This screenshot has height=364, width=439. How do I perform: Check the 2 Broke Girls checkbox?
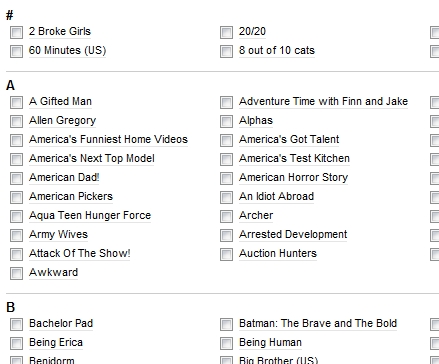tap(16, 33)
